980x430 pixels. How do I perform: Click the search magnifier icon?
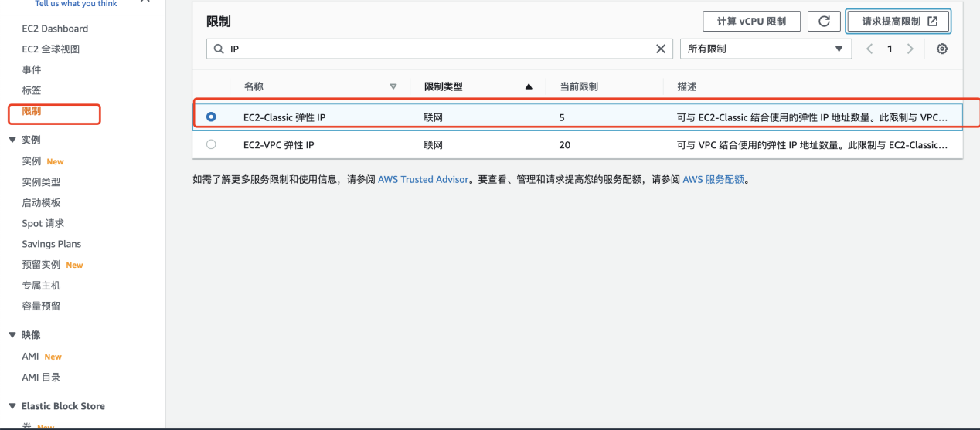tap(219, 49)
